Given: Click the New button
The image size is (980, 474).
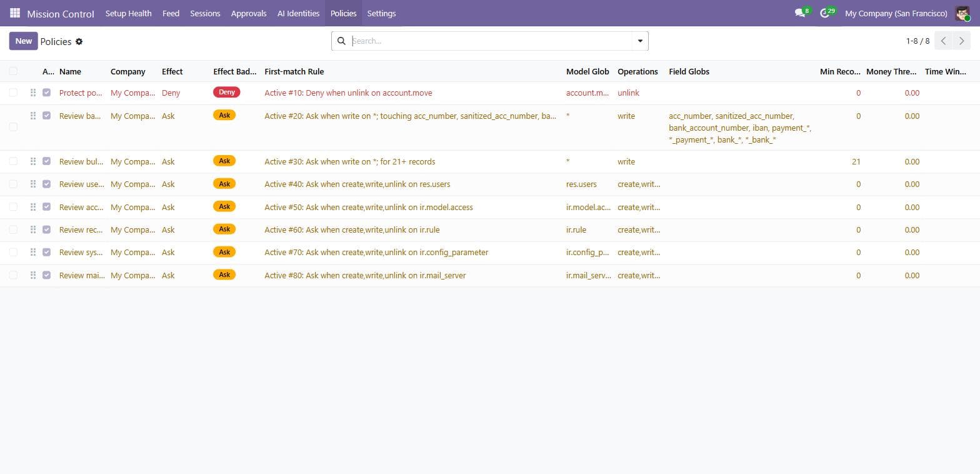Looking at the screenshot, I should pos(24,41).
